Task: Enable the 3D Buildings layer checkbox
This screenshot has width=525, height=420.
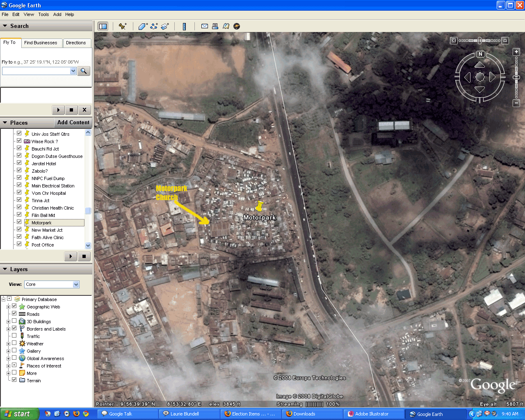Action: click(x=14, y=321)
